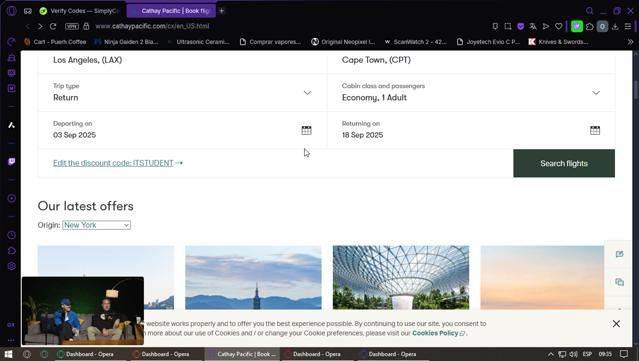Reload the Cathay Pacific page
Image resolution: width=639 pixels, height=361 pixels.
(x=53, y=26)
